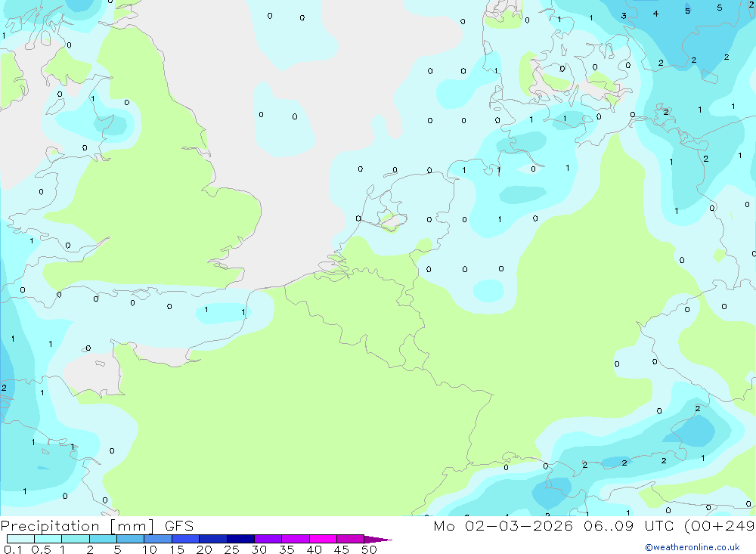
Task: Select the 5–10 mm legend swatch
Action: click(x=131, y=539)
